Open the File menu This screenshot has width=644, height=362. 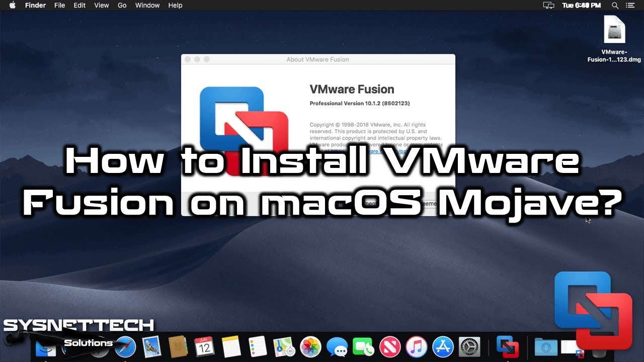(59, 5)
